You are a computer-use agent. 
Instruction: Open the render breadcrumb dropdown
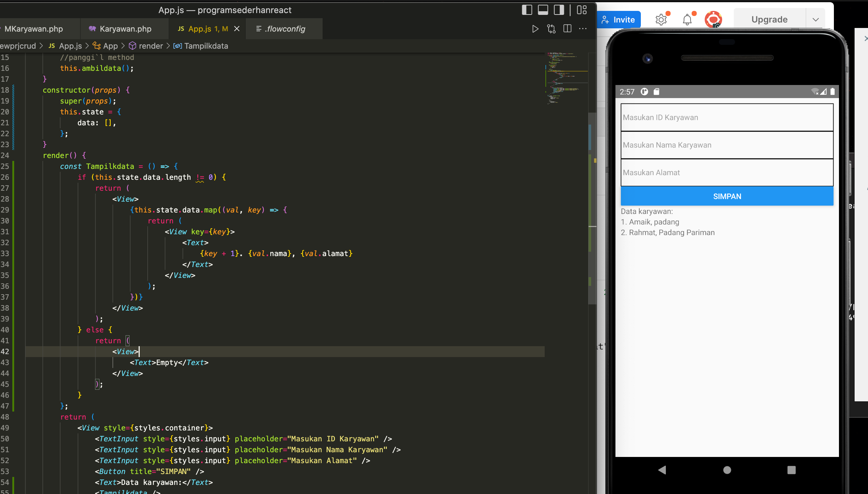pos(151,46)
